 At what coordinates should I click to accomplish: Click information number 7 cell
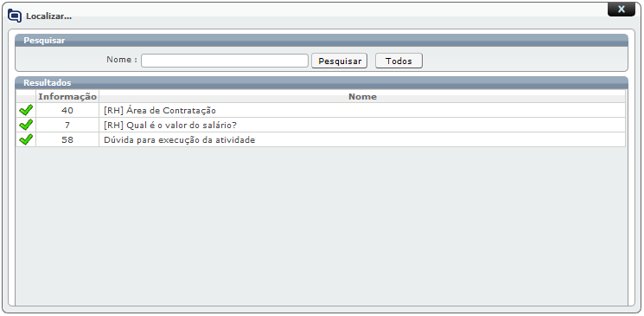pos(67,125)
